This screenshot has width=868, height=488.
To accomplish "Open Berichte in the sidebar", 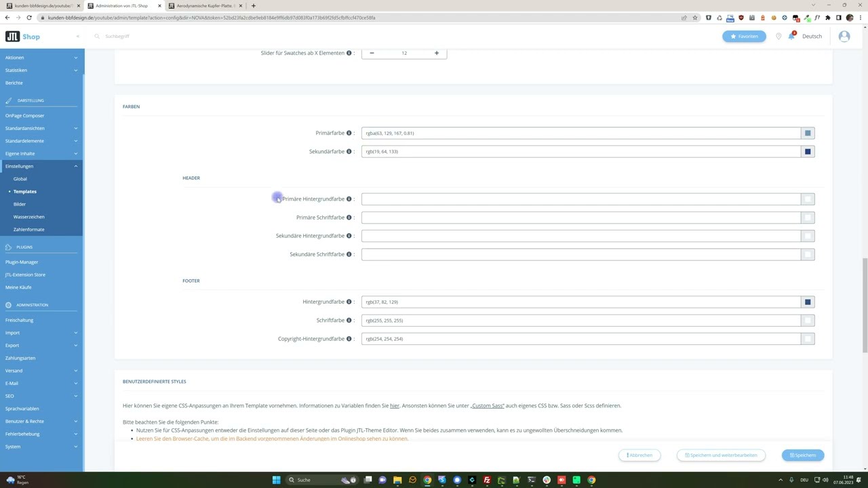I will [14, 83].
